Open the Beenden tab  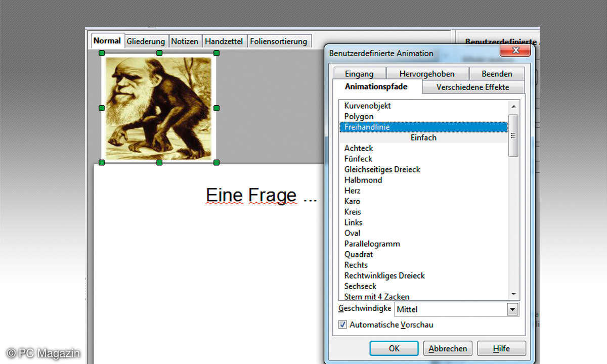(497, 74)
